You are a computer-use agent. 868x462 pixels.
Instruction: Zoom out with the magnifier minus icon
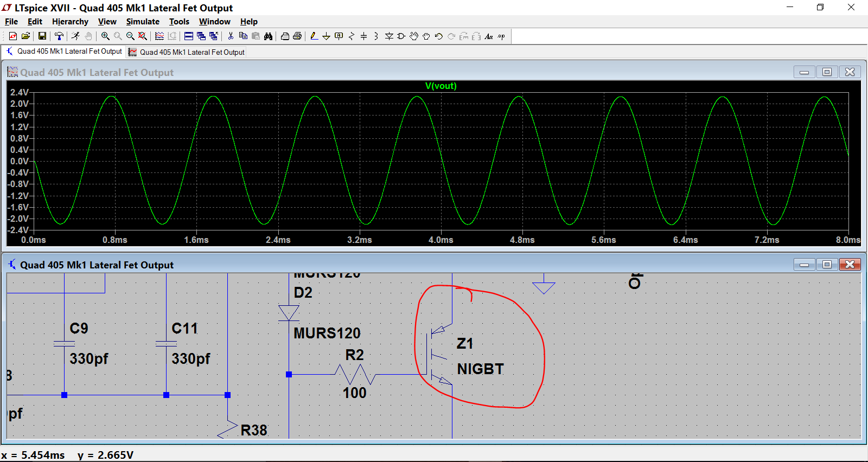(x=130, y=36)
